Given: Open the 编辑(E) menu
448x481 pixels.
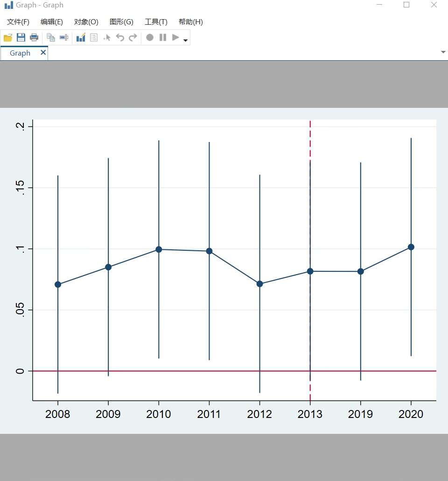Looking at the screenshot, I should coord(51,22).
